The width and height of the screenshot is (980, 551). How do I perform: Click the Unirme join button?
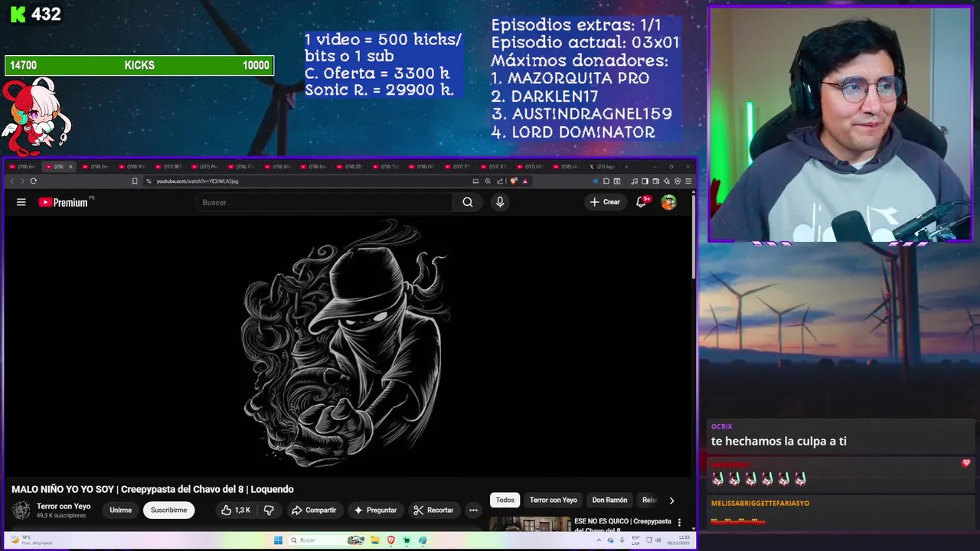click(x=120, y=510)
